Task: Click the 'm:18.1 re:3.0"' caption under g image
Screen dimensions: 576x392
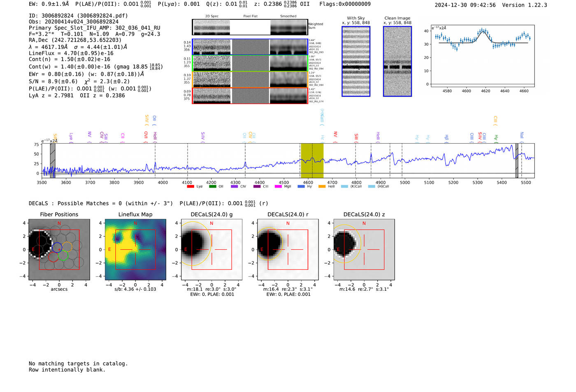Action: pyautogui.click(x=211, y=289)
